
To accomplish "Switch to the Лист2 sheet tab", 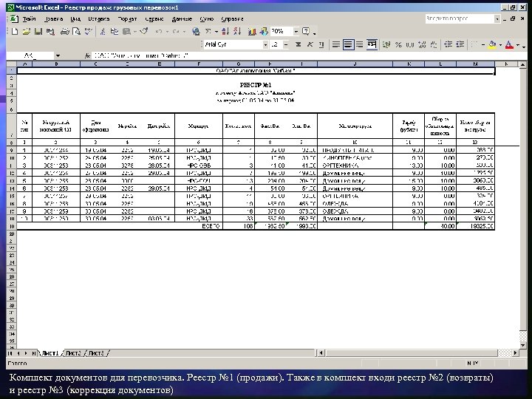I will click(73, 353).
